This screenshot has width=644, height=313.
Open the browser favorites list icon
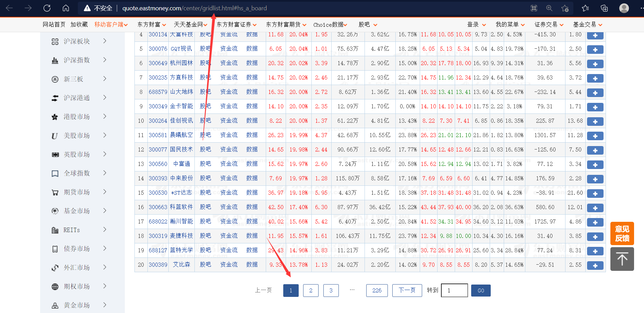point(585,8)
